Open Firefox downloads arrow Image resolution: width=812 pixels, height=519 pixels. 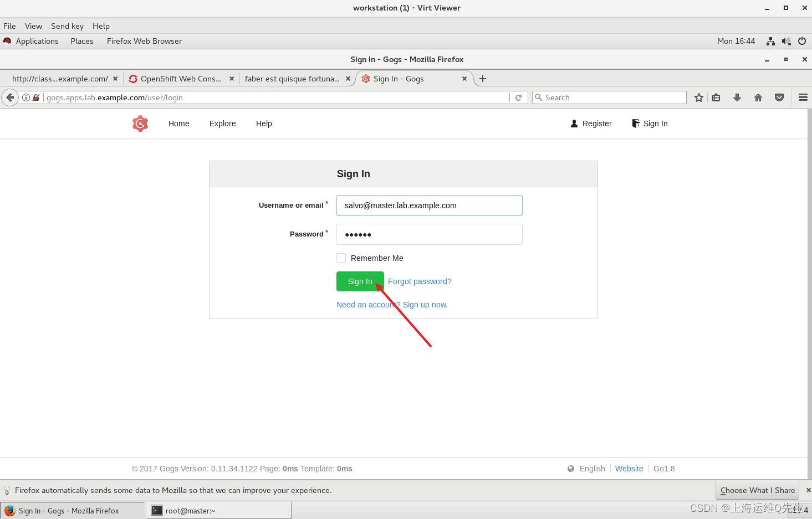coord(737,97)
